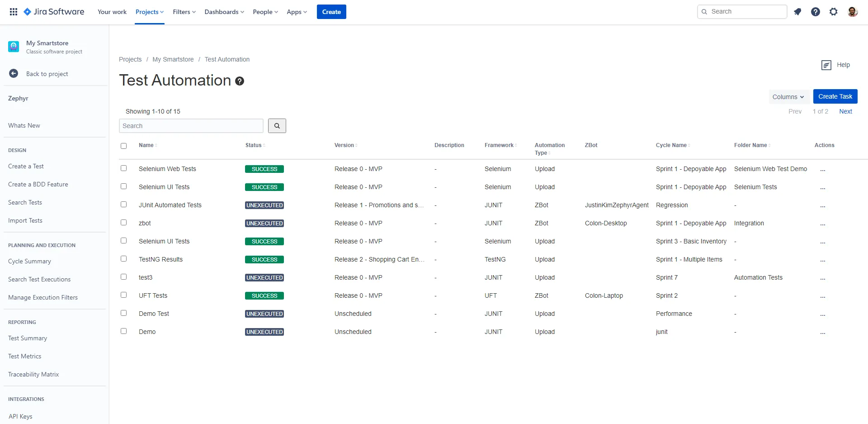Go to Traceability Matrix in sidebar
This screenshot has height=424, width=868.
(x=33, y=374)
